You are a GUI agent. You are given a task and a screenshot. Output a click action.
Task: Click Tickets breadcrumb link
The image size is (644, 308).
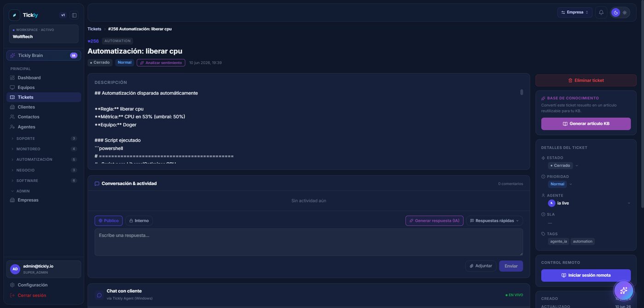click(94, 29)
